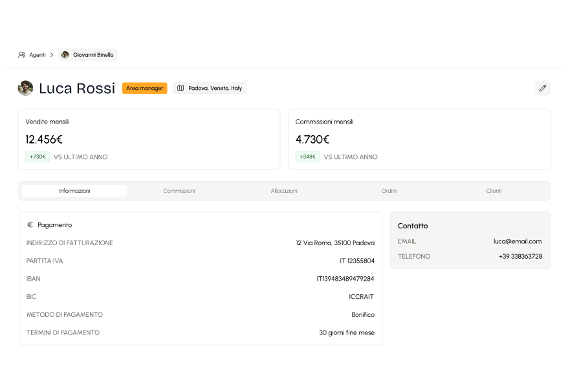Click the breadcrumb chevron after Agenti
This screenshot has width=568, height=392.
click(52, 55)
